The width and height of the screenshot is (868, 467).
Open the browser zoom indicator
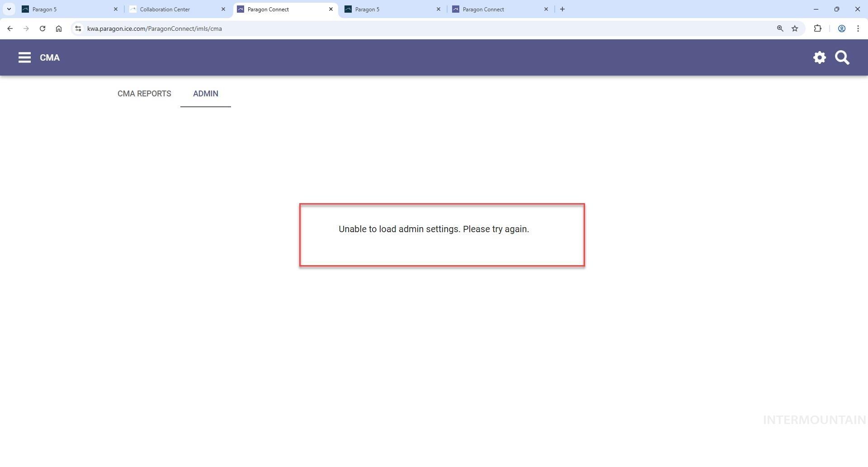[780, 29]
